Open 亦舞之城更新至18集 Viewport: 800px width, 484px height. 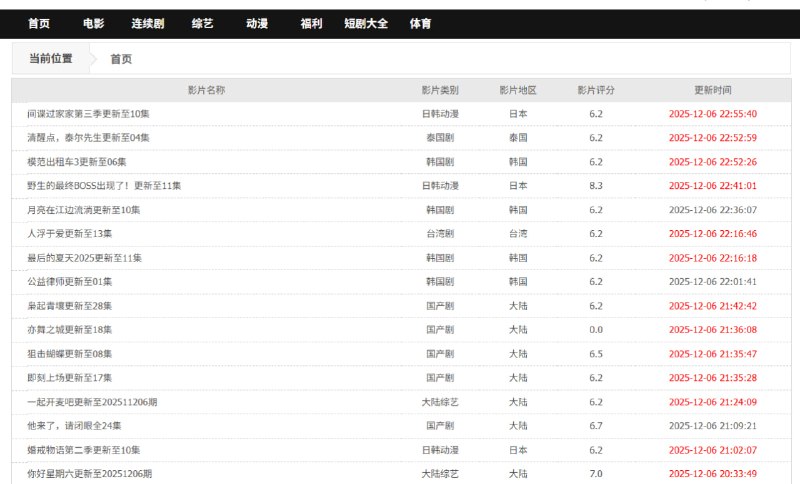(69, 330)
